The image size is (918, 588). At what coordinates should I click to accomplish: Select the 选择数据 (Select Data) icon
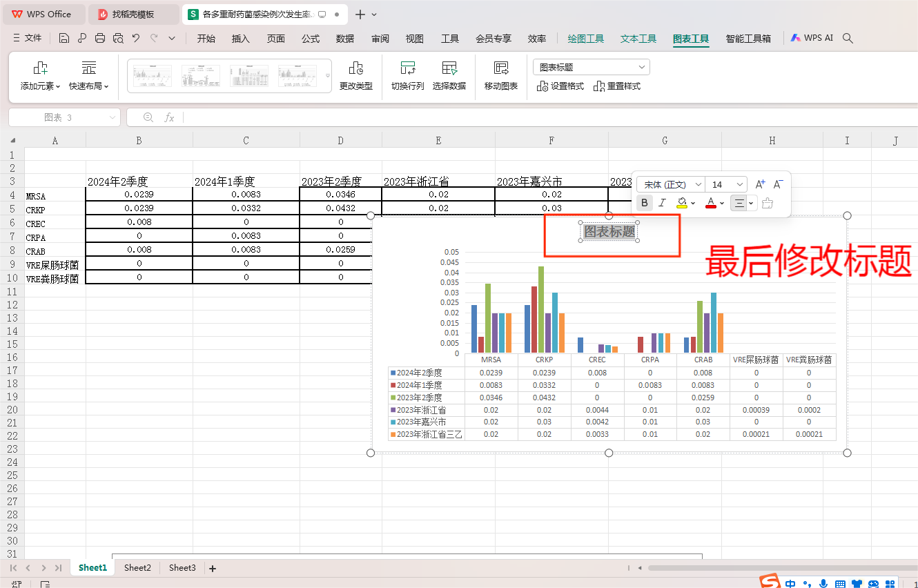449,75
